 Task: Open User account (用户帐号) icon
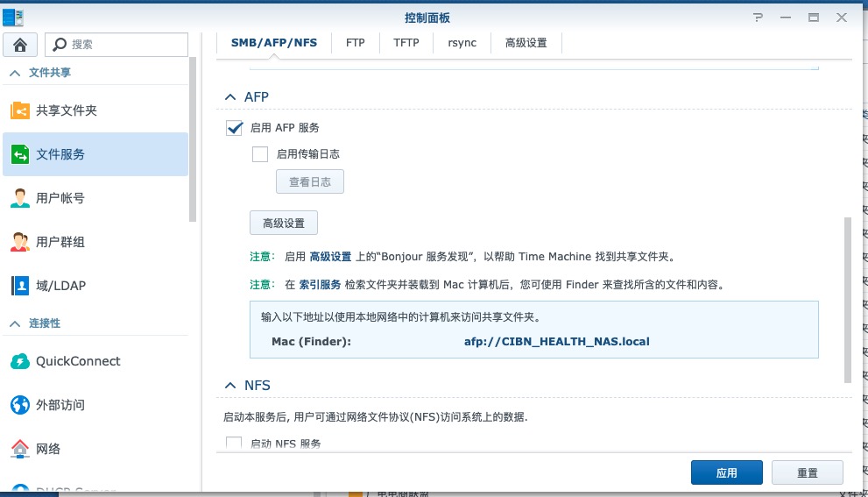point(20,198)
